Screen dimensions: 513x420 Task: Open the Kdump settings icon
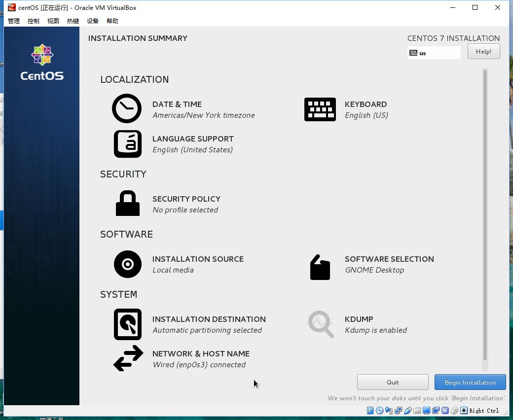click(x=321, y=324)
